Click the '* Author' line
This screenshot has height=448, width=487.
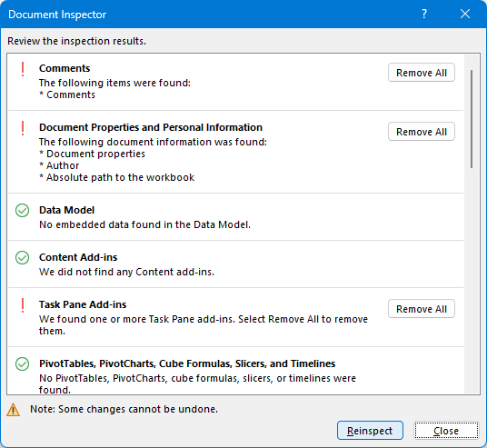(59, 165)
